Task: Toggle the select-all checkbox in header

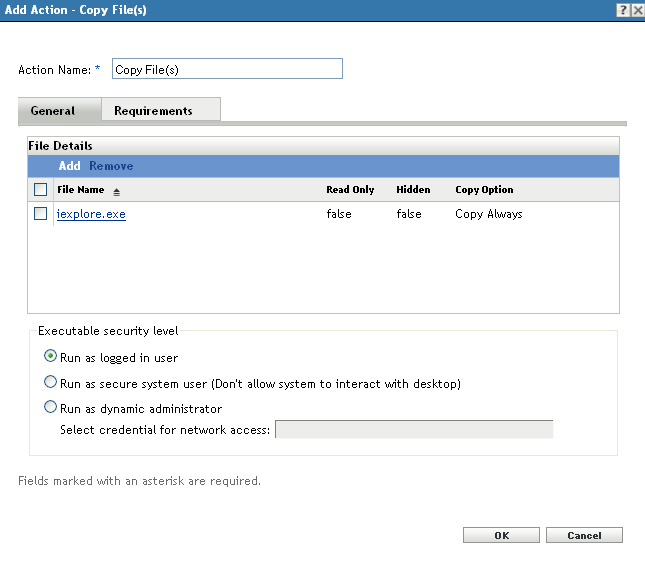Action: 40,190
